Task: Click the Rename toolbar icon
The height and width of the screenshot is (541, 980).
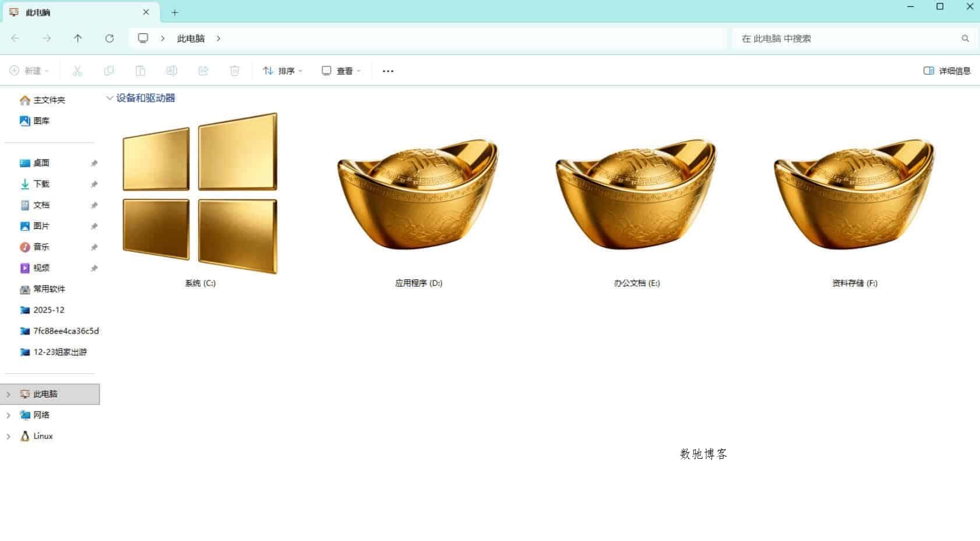Action: (x=171, y=71)
